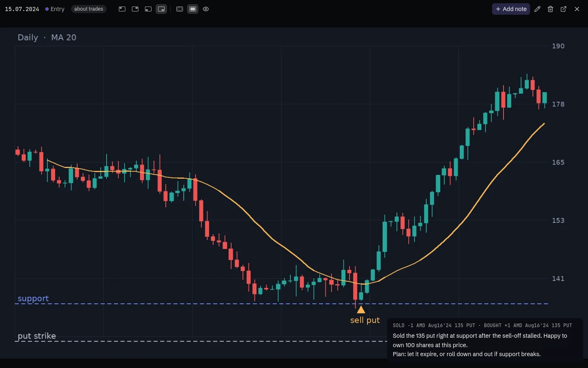Click the Entry type label
588x368 pixels.
55,9
